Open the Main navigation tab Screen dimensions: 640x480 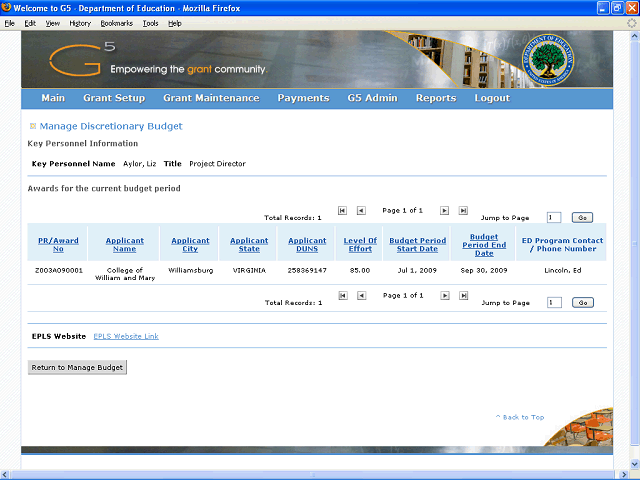coord(53,98)
